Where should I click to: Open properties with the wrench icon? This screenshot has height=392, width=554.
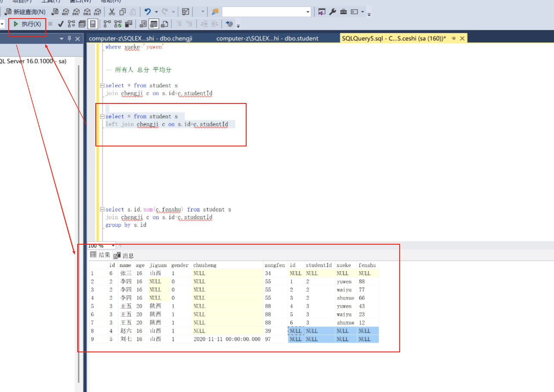coord(332,12)
